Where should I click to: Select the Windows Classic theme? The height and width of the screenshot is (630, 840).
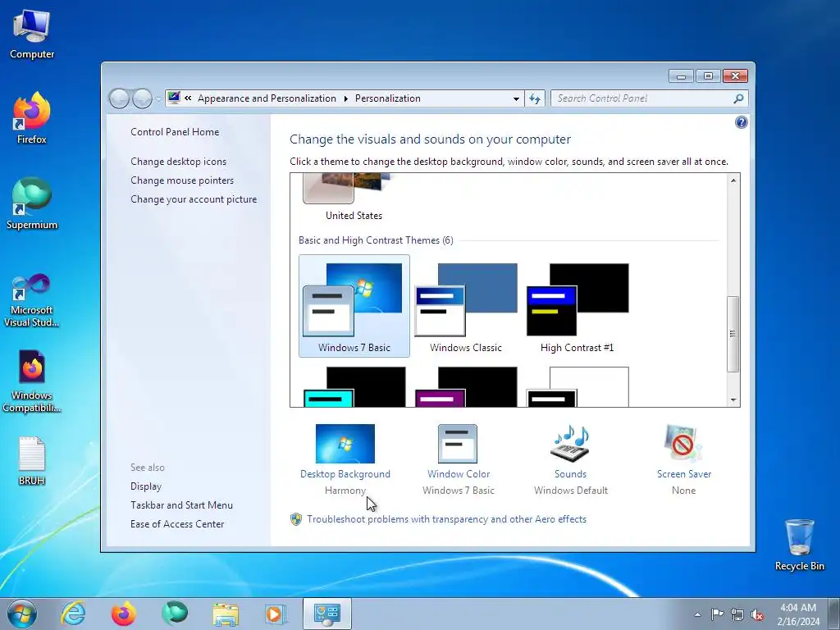(x=466, y=306)
